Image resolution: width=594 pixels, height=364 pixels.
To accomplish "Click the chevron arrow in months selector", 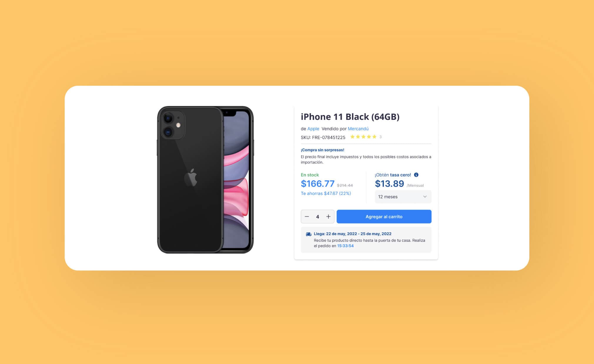I will coord(425,197).
